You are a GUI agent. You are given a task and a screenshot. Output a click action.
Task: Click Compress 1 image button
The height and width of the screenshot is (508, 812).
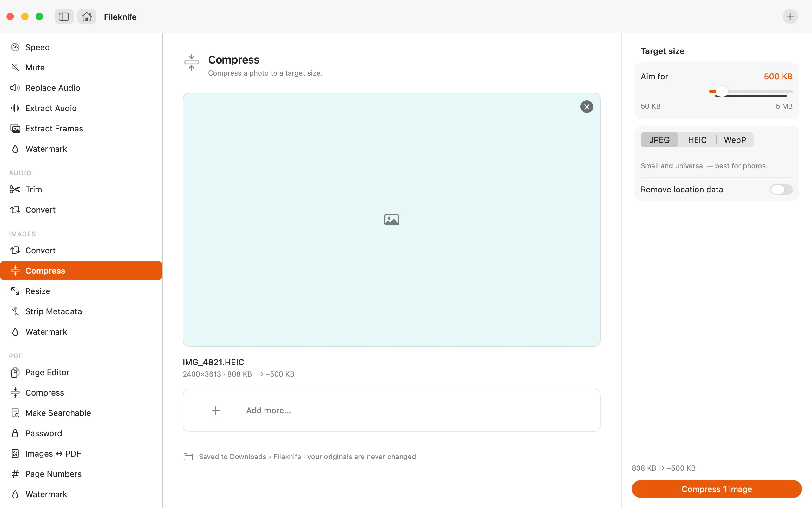717,489
